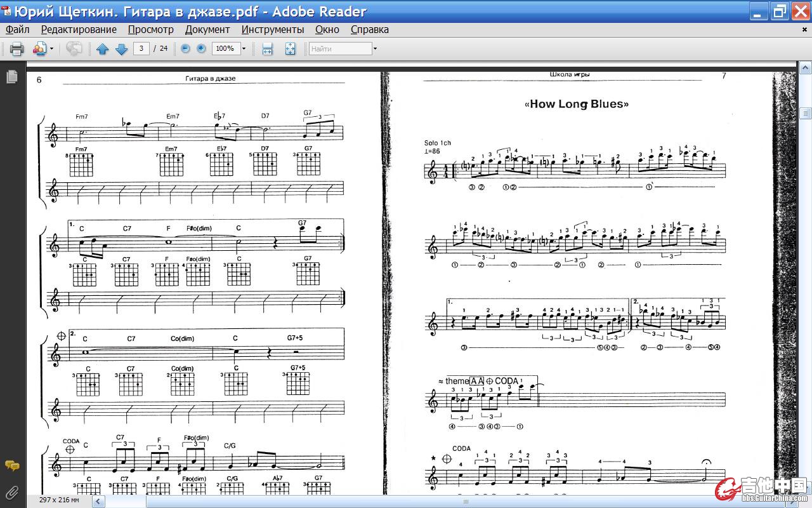This screenshot has height=508, width=812.
Task: Click the vertical scrollbar thumb
Action: click(x=806, y=113)
